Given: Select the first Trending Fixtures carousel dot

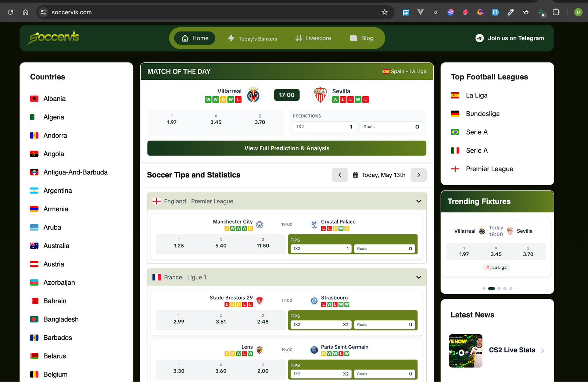Looking at the screenshot, I should click(484, 289).
